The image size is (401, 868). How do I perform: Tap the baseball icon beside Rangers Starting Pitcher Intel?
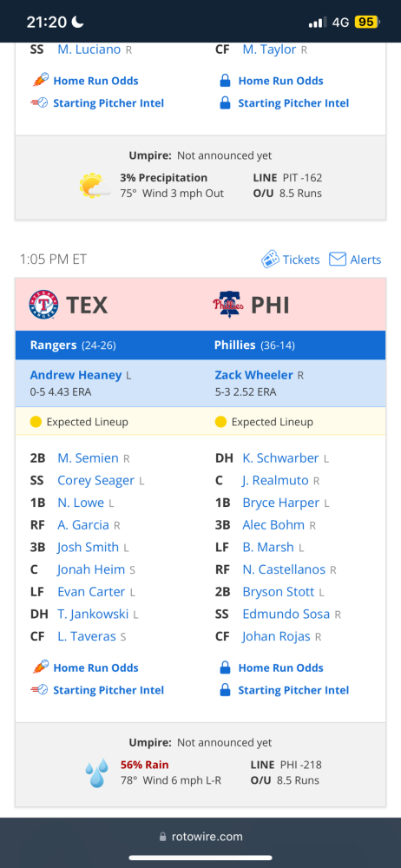coord(39,690)
